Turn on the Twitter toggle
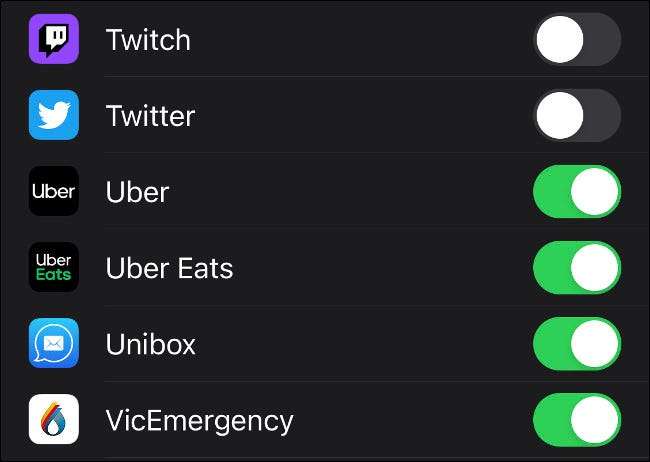Viewport: 650px width, 462px height. click(x=577, y=116)
